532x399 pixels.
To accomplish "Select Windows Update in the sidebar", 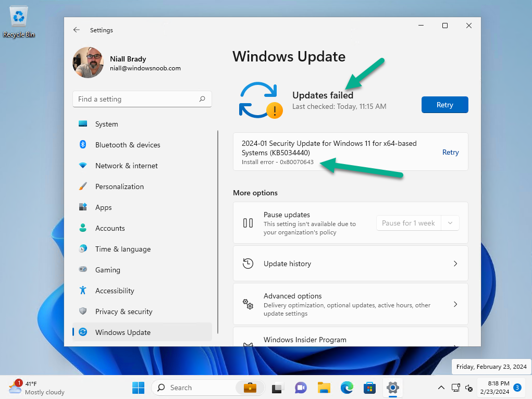I will 142,332.
